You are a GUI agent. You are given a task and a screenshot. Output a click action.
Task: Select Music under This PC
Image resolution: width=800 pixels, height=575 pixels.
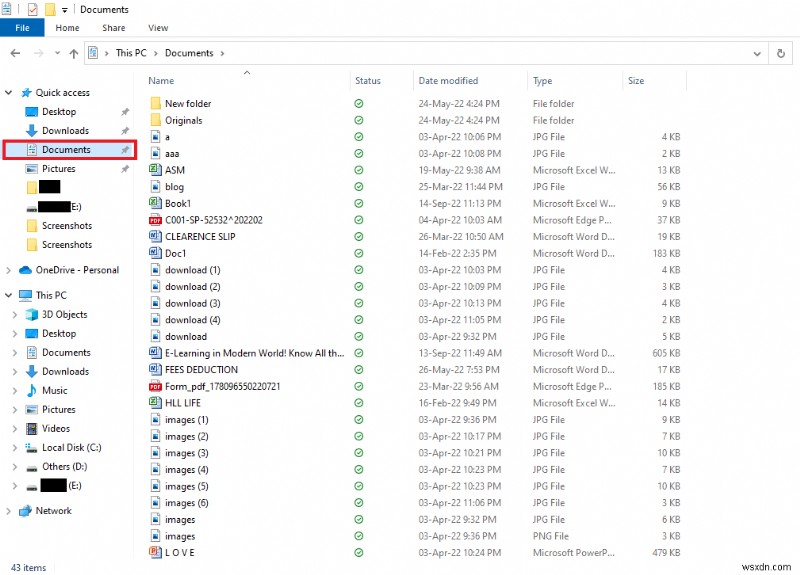55,390
